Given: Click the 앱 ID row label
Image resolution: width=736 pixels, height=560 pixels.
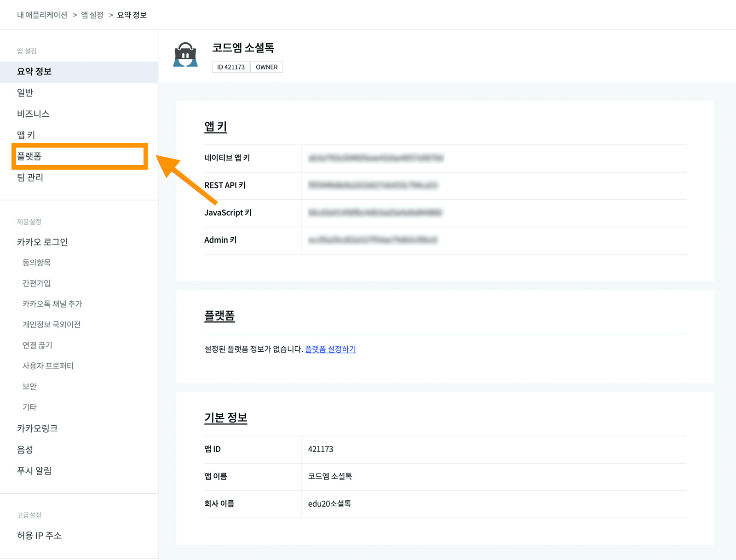Looking at the screenshot, I should (x=213, y=449).
